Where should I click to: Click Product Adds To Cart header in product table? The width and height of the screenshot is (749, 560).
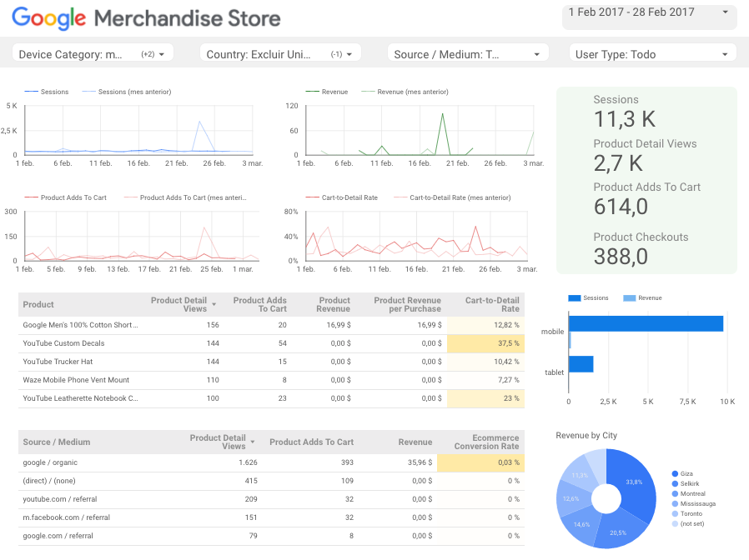click(x=260, y=305)
